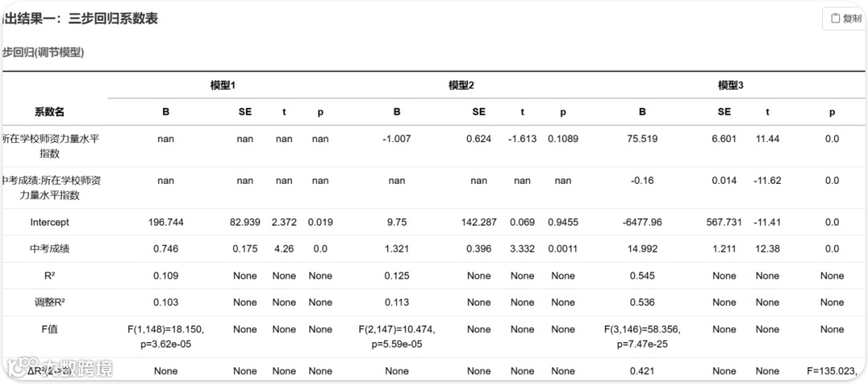
Task: Select the value -11.41 cell
Action: (768, 222)
